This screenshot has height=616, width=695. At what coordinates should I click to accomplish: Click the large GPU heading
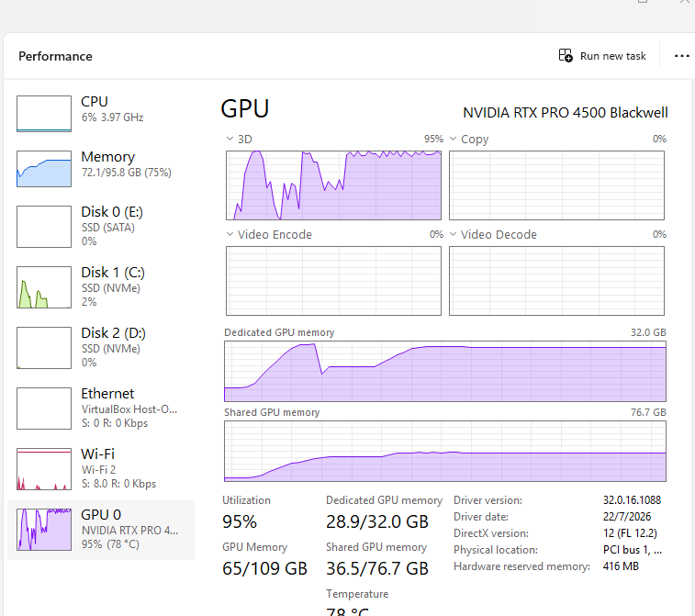(x=244, y=108)
